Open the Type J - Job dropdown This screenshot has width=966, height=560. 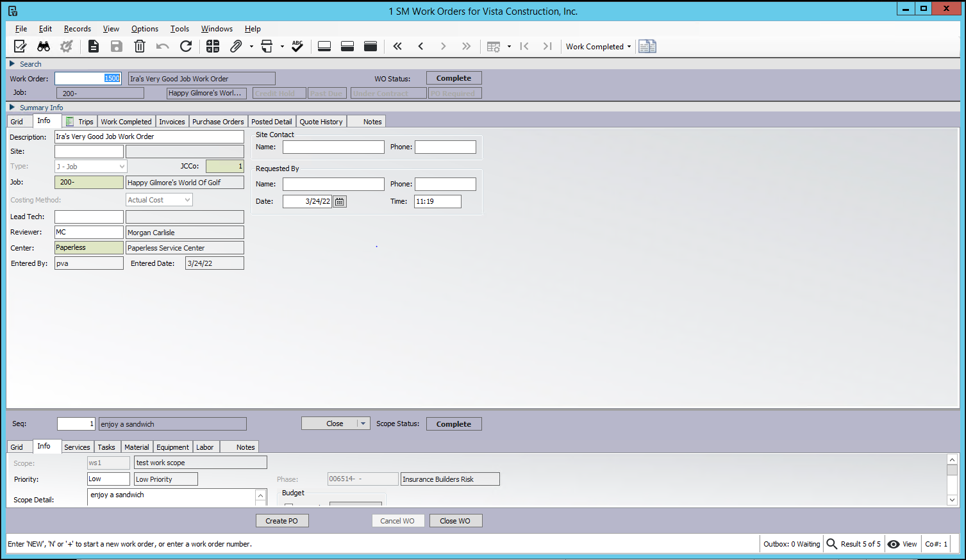pos(122,167)
